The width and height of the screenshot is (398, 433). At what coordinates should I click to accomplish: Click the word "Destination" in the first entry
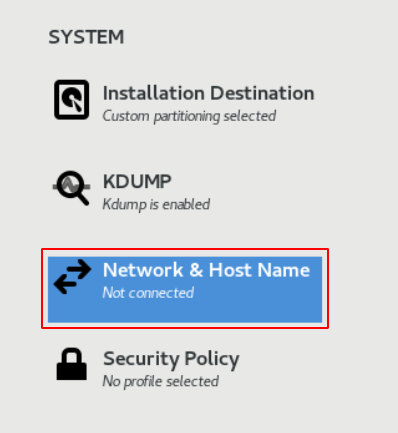(262, 93)
